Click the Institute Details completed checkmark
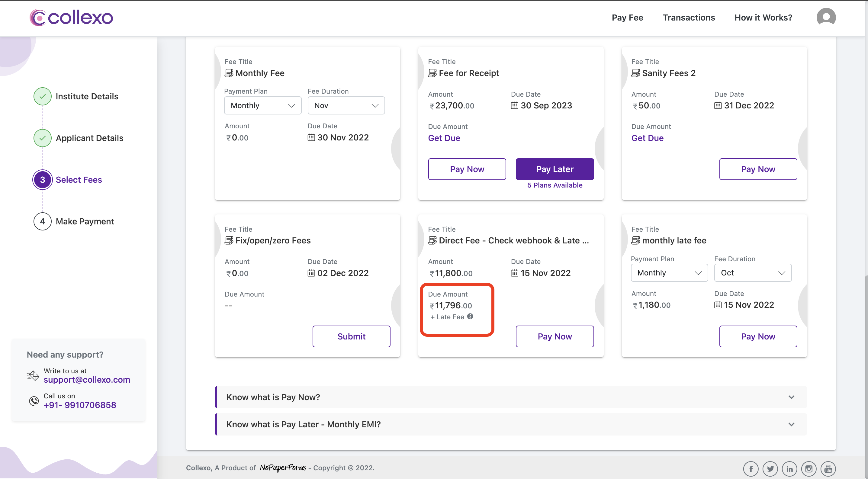This screenshot has width=868, height=479. (43, 96)
